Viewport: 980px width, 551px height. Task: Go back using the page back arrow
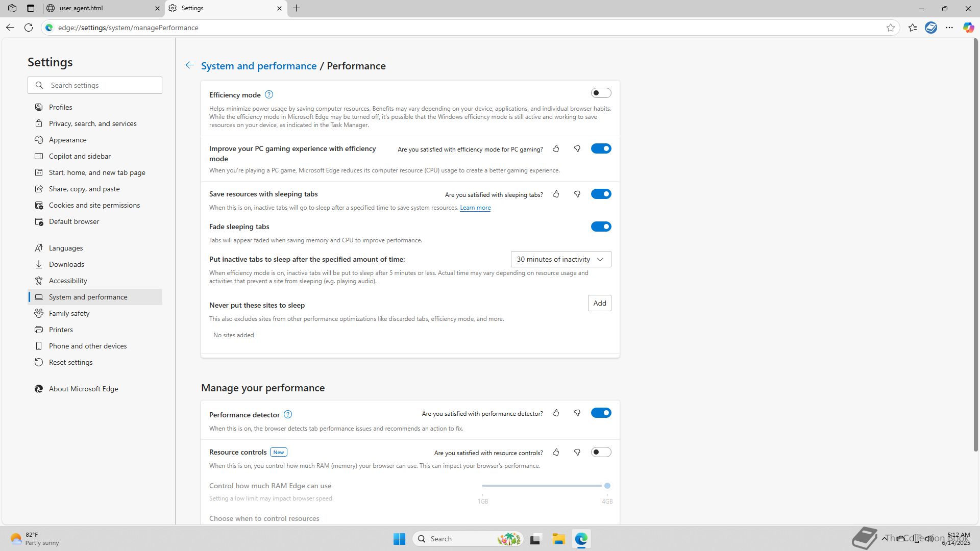pyautogui.click(x=189, y=65)
